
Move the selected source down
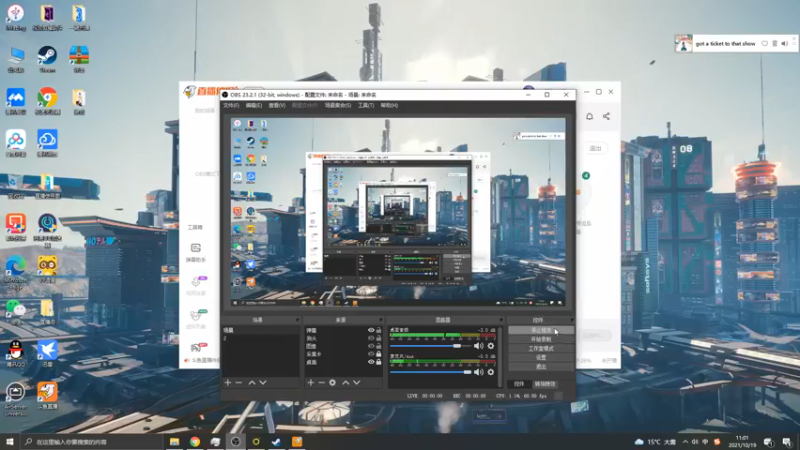(357, 382)
